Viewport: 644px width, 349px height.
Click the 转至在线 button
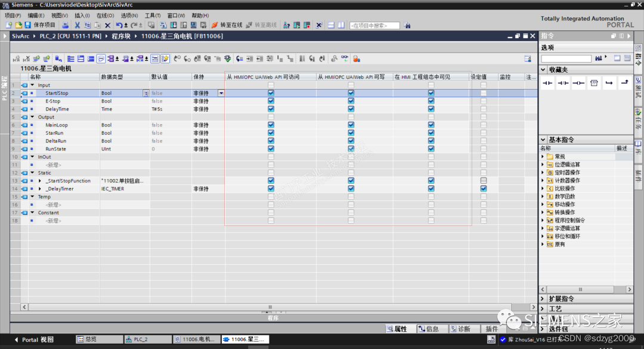(x=227, y=25)
